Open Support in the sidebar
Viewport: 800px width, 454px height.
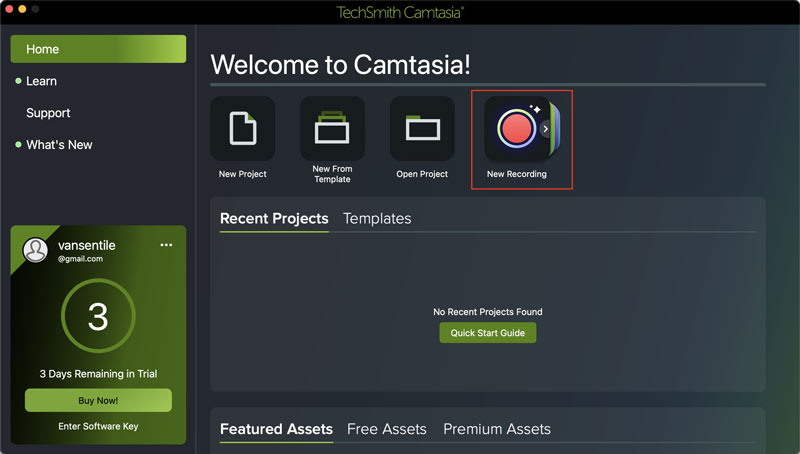[48, 113]
